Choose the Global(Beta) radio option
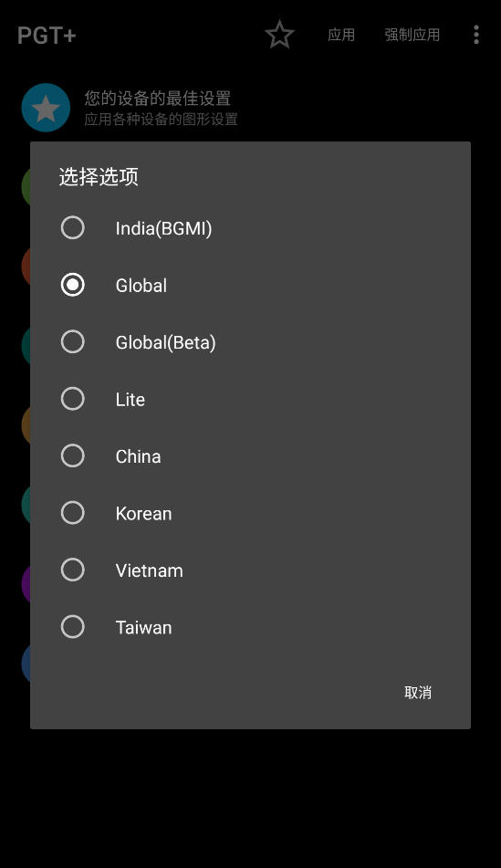501x868 pixels. pyautogui.click(x=72, y=341)
